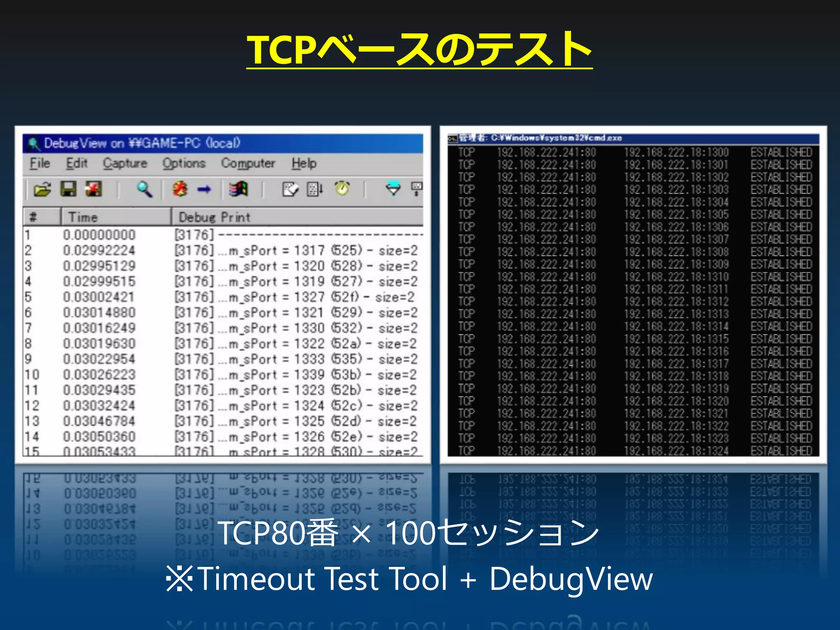This screenshot has height=630, width=840.
Task: Click cmd row with remote 192.168.222.18:1317
Action: tap(635, 364)
